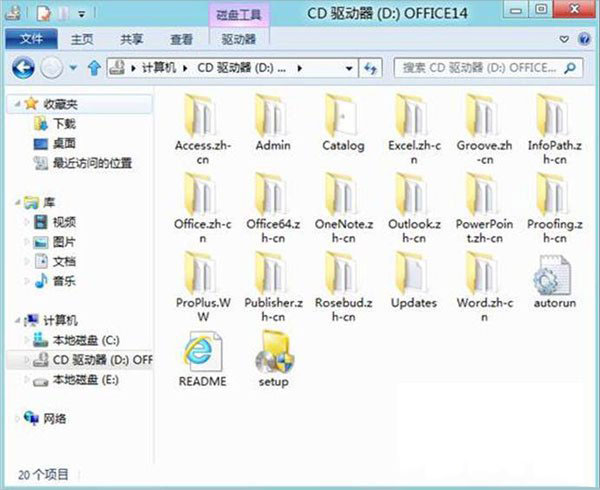Open the 文件 file menu
This screenshot has width=600, height=490.
31,39
